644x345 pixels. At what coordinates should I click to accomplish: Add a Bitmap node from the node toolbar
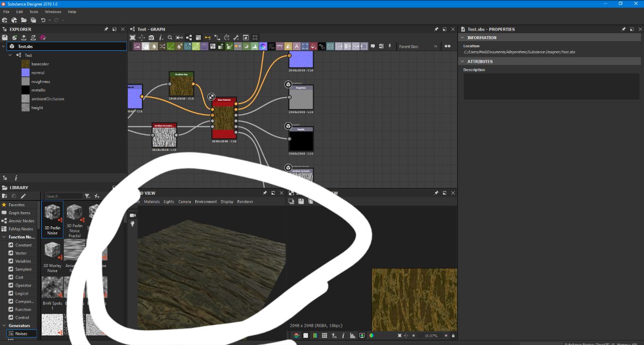point(137,46)
